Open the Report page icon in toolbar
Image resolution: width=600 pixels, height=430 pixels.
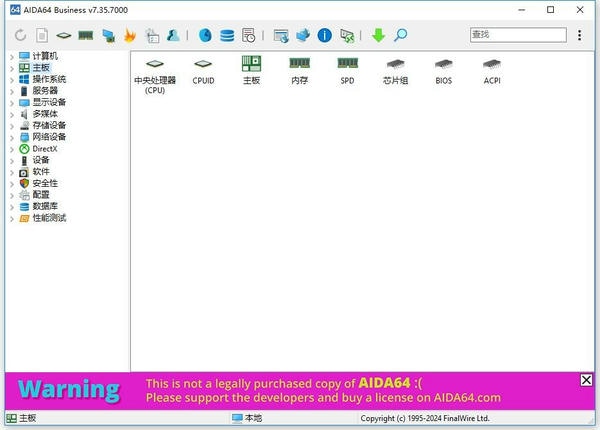42,35
